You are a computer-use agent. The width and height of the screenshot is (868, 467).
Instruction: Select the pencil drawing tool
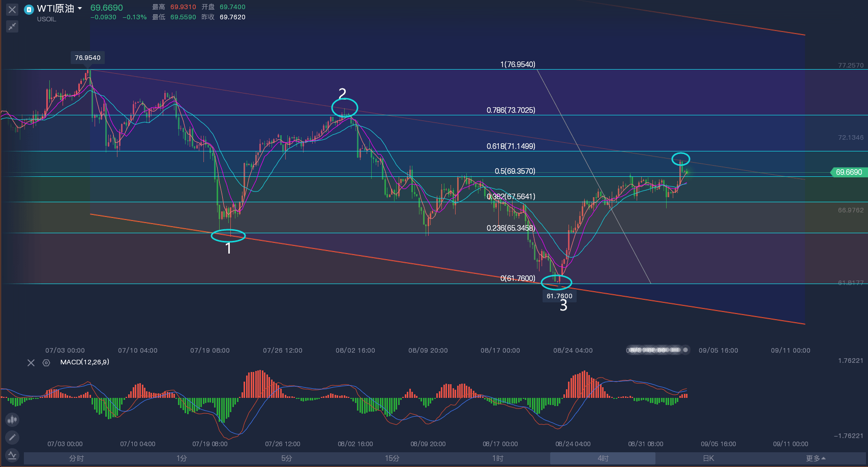(12, 437)
